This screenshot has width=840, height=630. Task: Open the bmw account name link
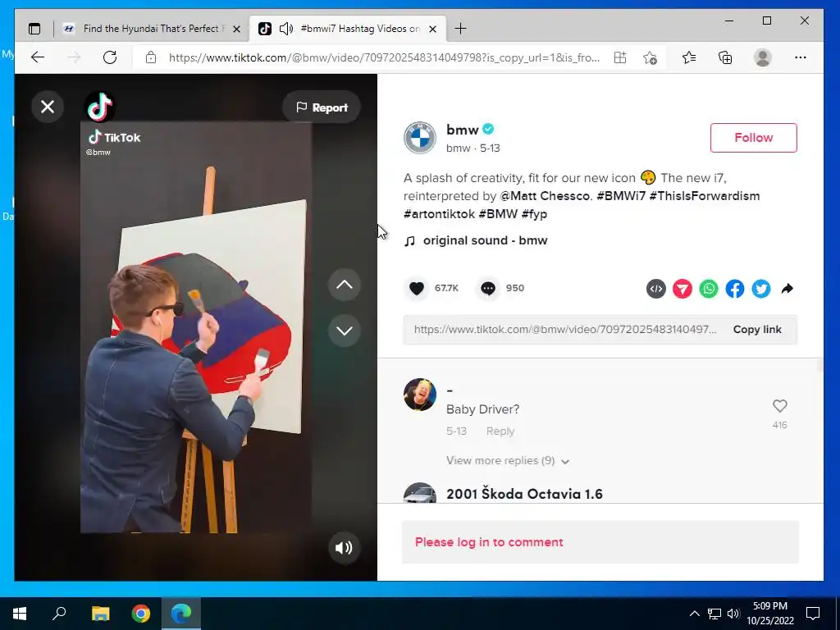click(463, 130)
